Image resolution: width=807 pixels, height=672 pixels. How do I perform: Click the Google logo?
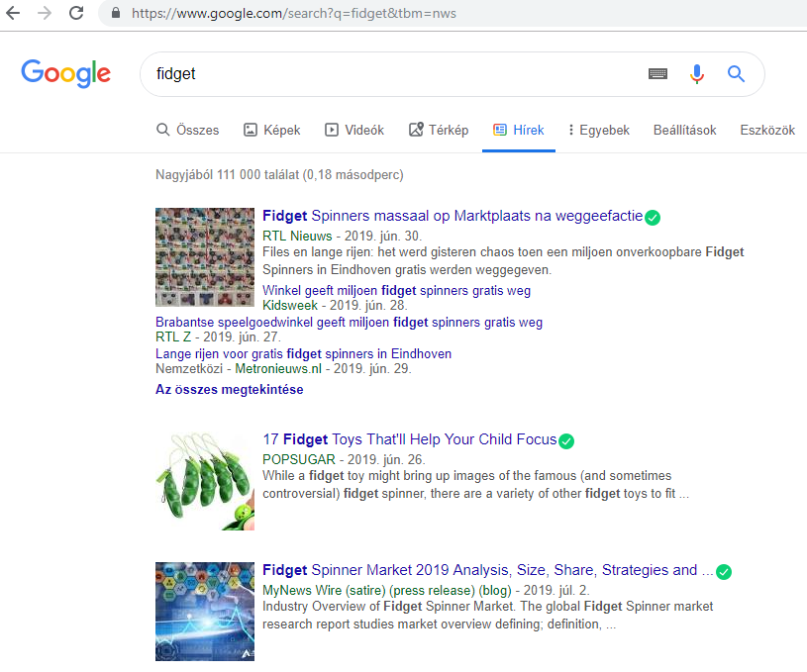click(x=66, y=73)
